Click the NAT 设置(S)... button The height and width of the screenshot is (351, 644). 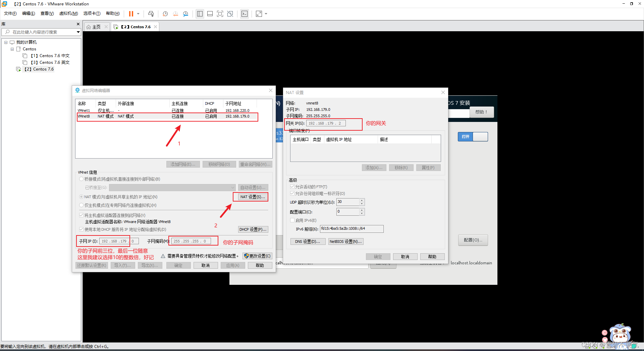click(x=253, y=197)
